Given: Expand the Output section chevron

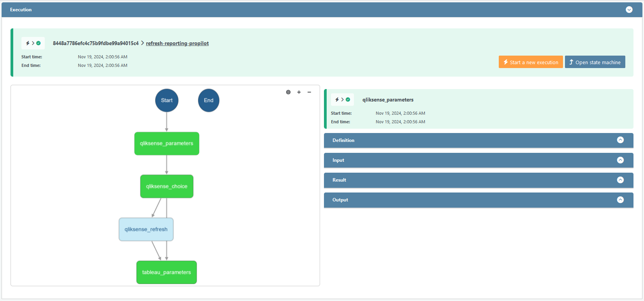Looking at the screenshot, I should [620, 200].
